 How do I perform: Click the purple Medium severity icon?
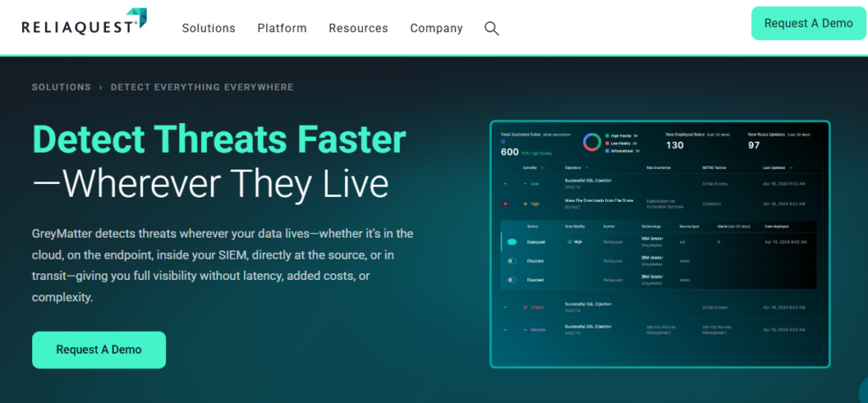point(526,330)
